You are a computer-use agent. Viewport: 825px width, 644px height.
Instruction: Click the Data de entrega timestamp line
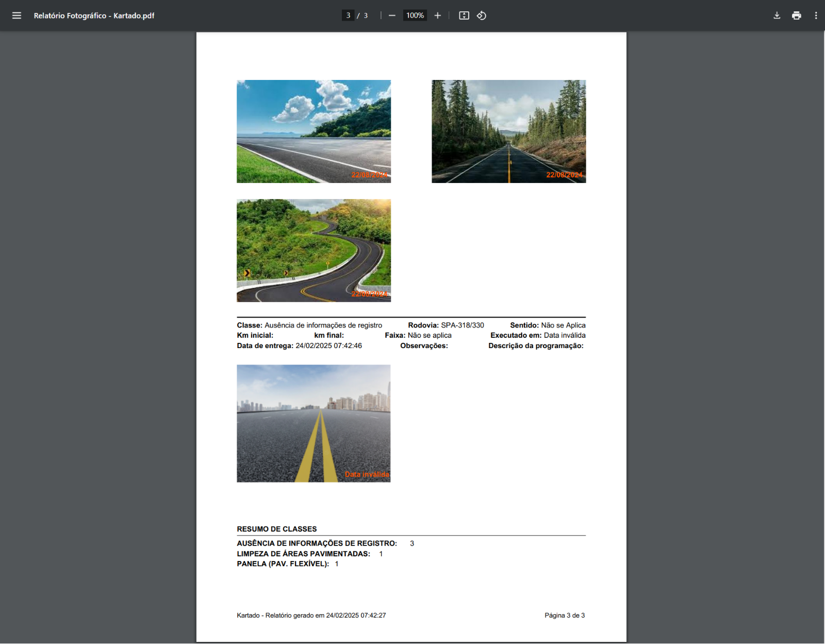pos(299,345)
